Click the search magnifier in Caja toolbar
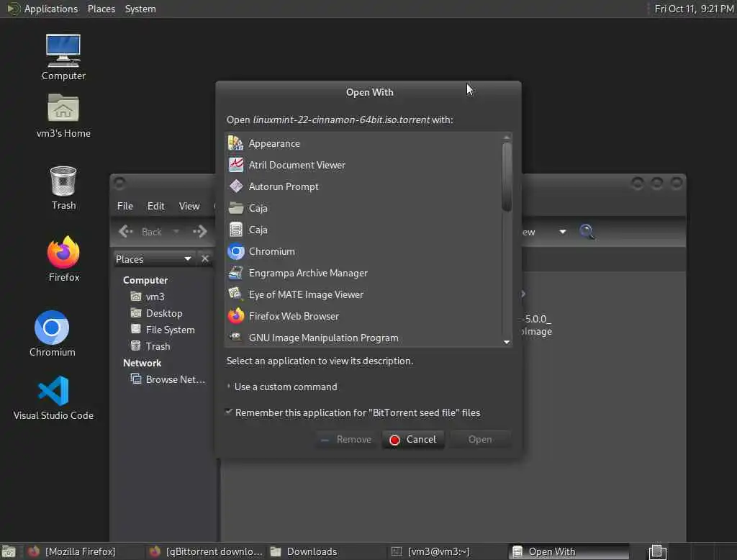The height and width of the screenshot is (560, 737). [587, 231]
